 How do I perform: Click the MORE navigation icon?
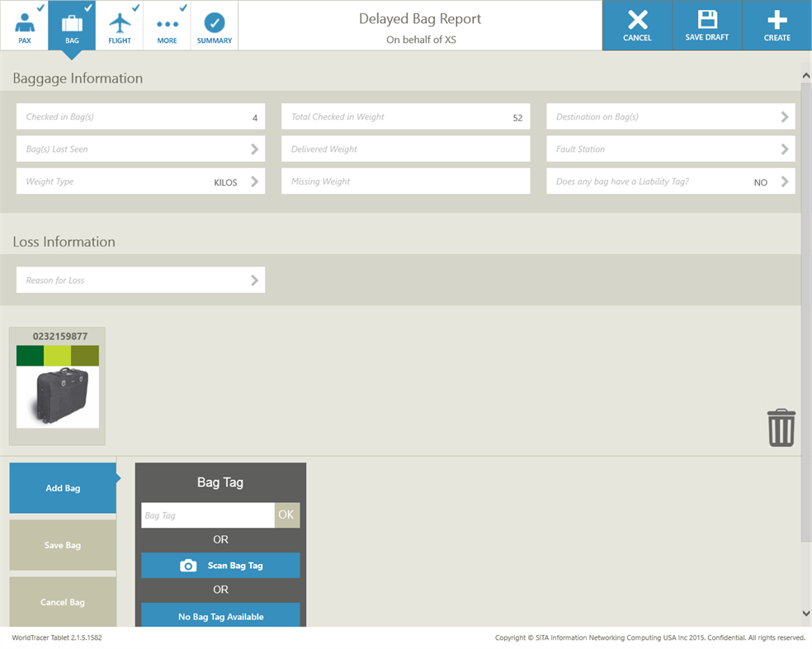point(167,24)
